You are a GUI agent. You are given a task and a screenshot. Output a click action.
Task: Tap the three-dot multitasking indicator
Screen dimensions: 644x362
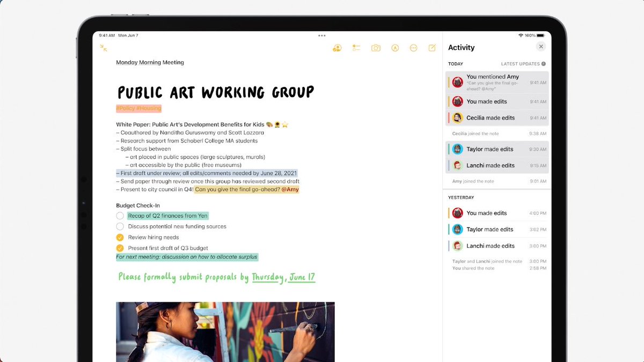tap(322, 35)
